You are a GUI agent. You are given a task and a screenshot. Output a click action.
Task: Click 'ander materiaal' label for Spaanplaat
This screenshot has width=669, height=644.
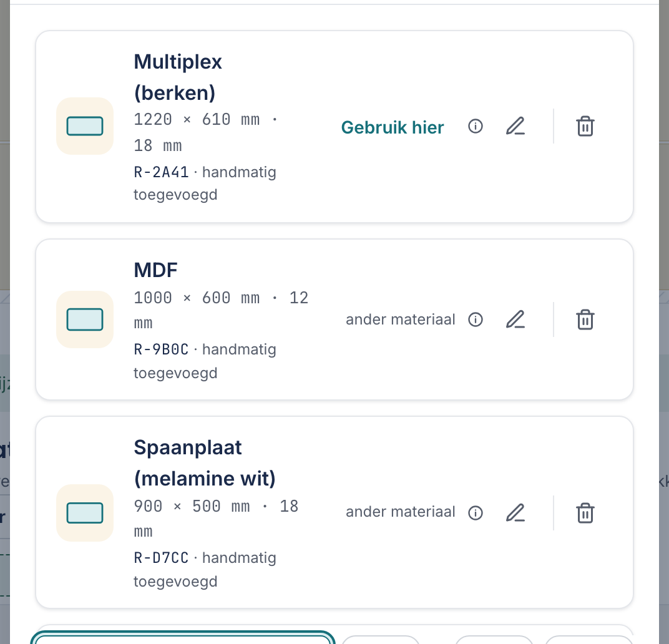(400, 512)
